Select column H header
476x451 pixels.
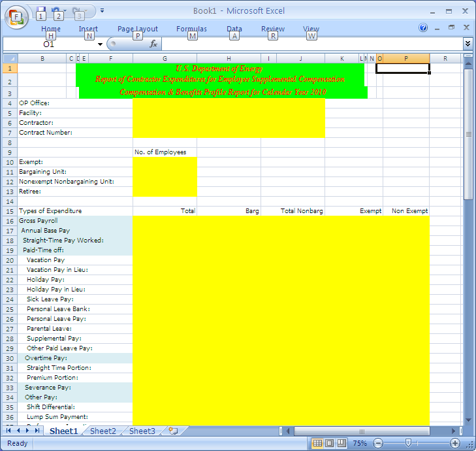click(x=229, y=59)
